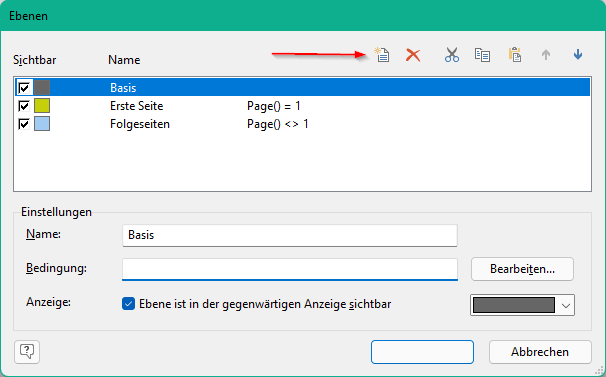Toggle visibility checkbox for Basis layer
The image size is (606, 377).
pyautogui.click(x=24, y=88)
